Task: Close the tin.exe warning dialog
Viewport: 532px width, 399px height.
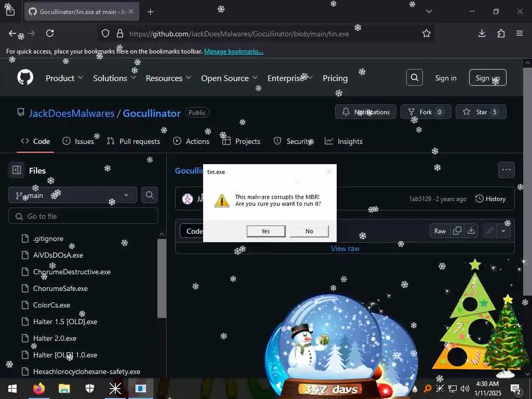Action: click(328, 171)
